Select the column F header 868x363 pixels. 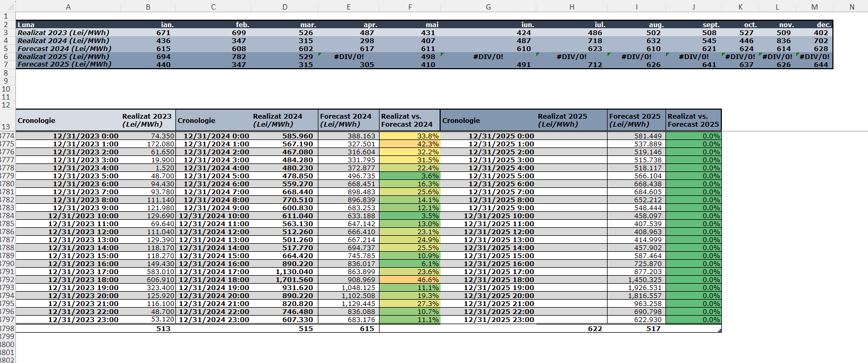[x=410, y=7]
